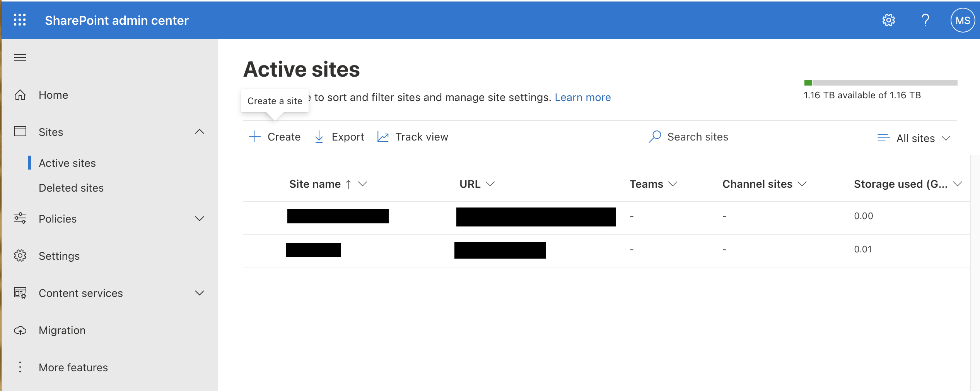980x391 pixels.
Task: Collapse navigation with hamburger icon
Action: (20, 58)
